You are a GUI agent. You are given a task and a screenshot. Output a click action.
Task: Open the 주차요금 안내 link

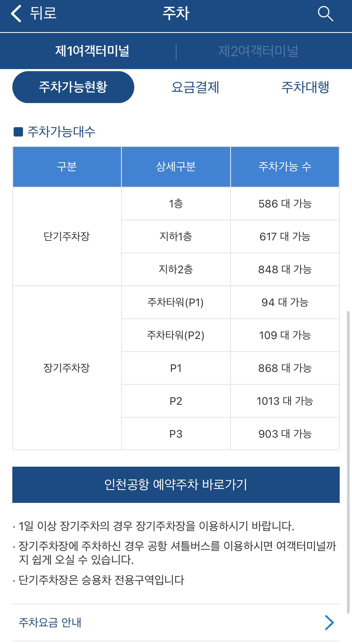(50, 623)
